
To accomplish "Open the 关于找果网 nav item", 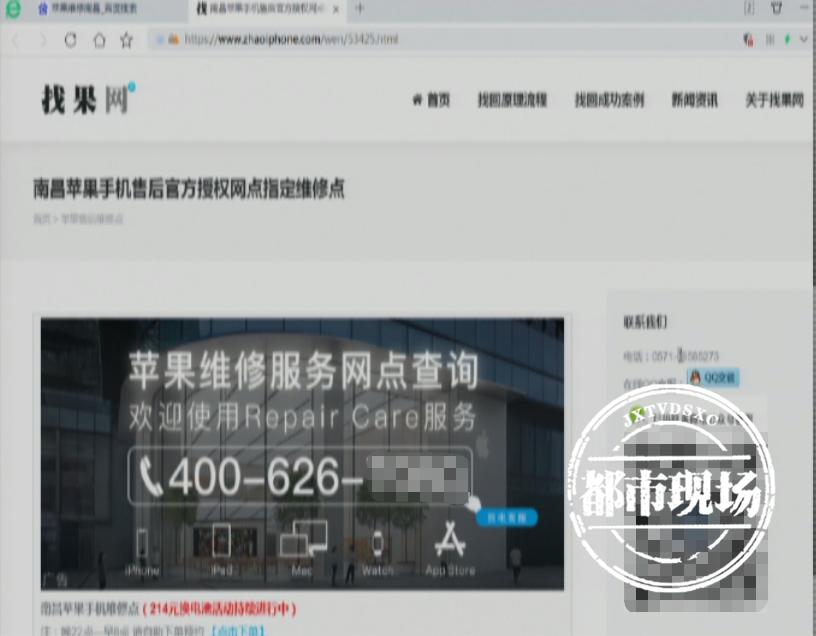I will pyautogui.click(x=774, y=99).
